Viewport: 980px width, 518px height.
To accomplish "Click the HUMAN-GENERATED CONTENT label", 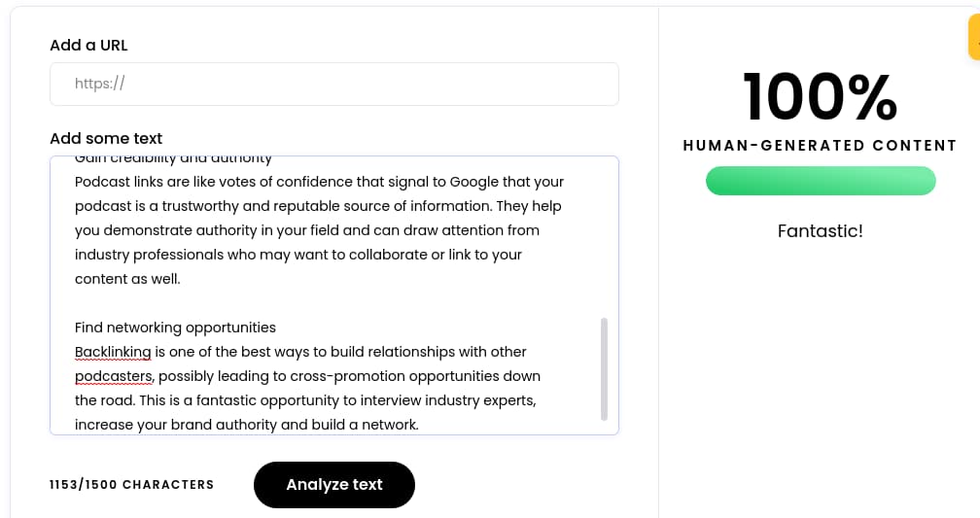I will tap(820, 146).
